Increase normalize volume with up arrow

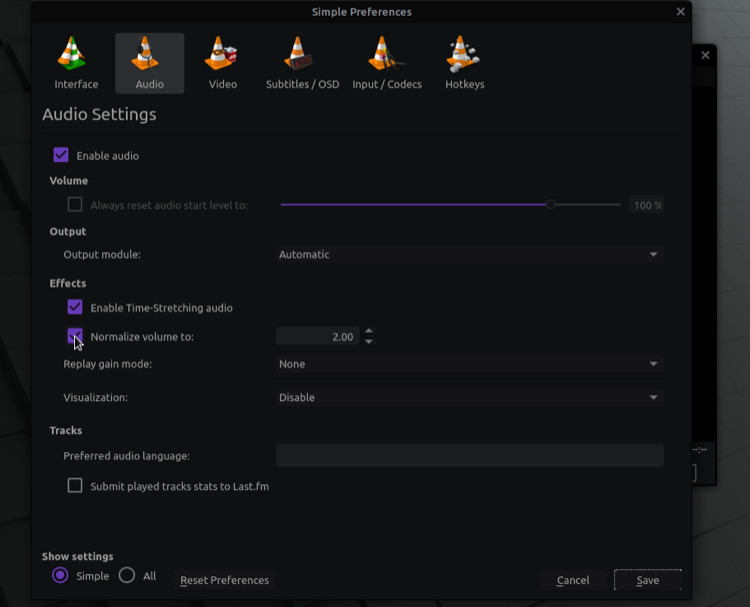(369, 331)
